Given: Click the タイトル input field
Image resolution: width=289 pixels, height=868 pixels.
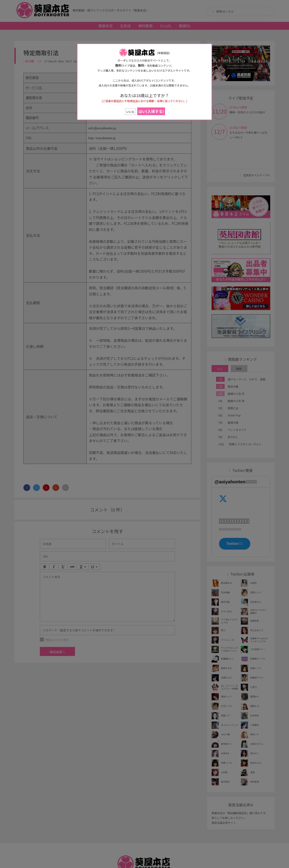Looking at the screenshot, I should pyautogui.click(x=142, y=544).
